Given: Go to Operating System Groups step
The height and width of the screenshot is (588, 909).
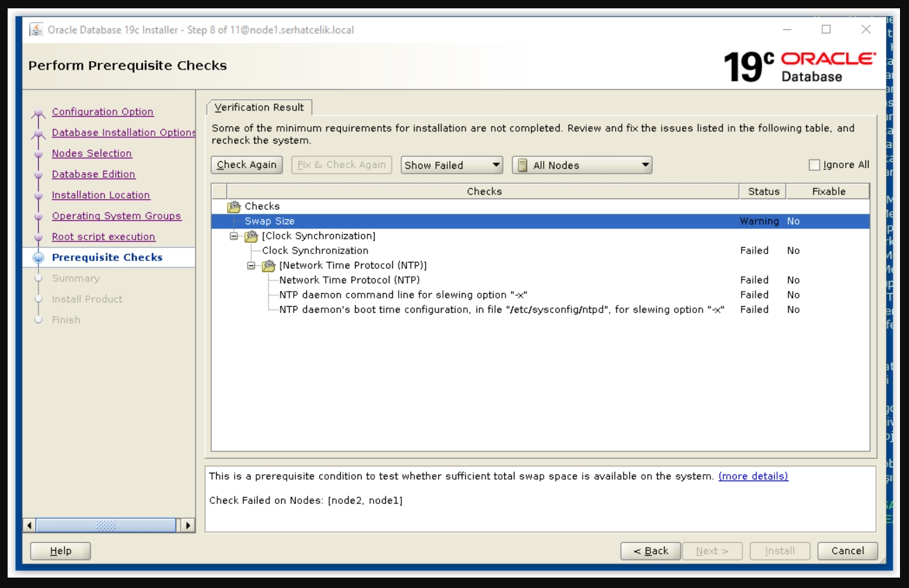Looking at the screenshot, I should [117, 216].
